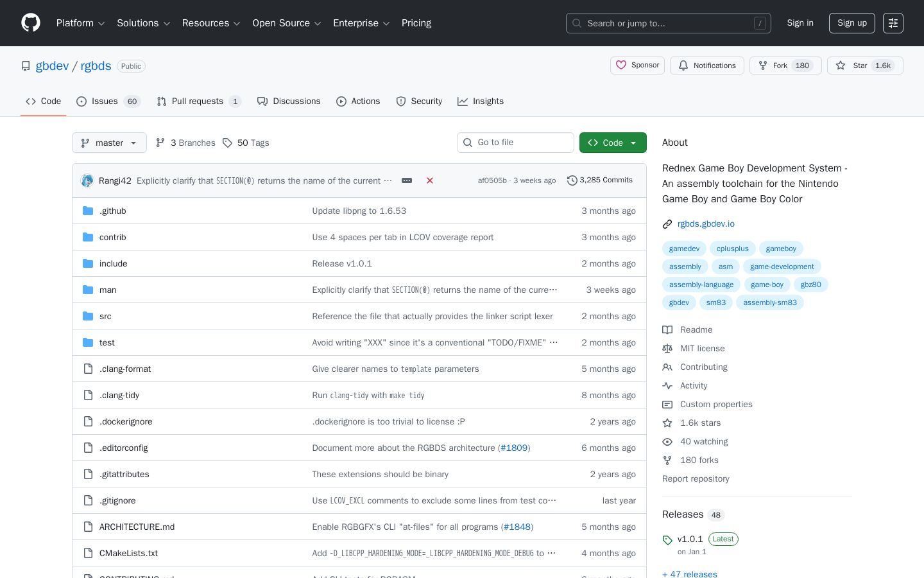This screenshot has width=924, height=578.
Task: Open the Enterprise dropdown menu
Action: 361,23
